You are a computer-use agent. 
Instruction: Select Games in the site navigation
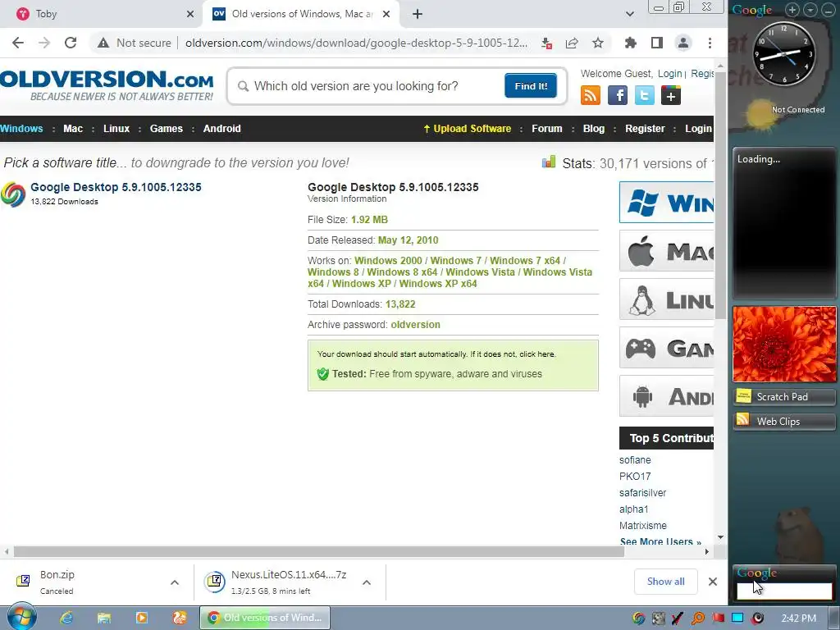pyautogui.click(x=166, y=129)
